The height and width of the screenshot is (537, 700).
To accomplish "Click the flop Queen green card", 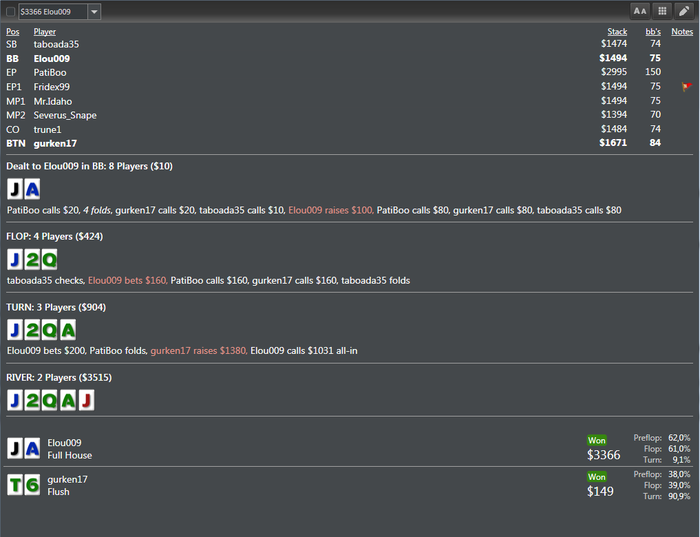I will pos(49,260).
